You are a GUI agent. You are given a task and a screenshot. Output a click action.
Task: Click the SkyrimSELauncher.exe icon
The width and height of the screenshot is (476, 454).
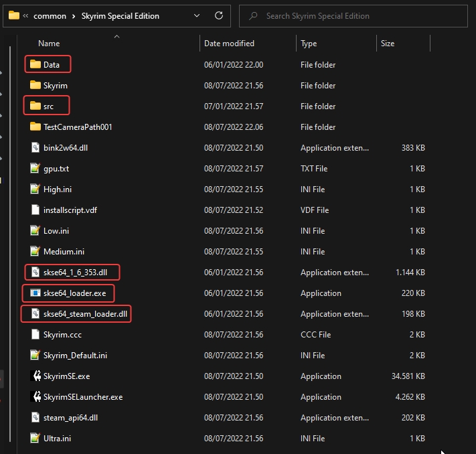point(35,397)
